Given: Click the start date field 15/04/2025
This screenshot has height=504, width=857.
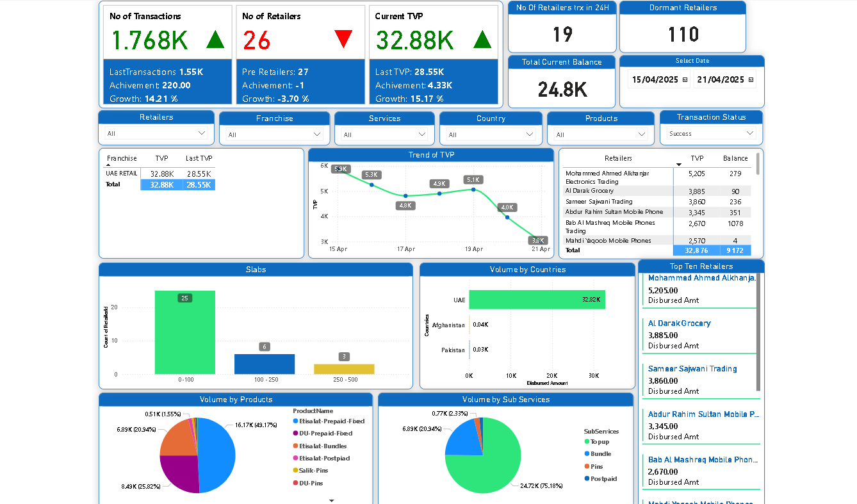Looking at the screenshot, I should [x=655, y=80].
